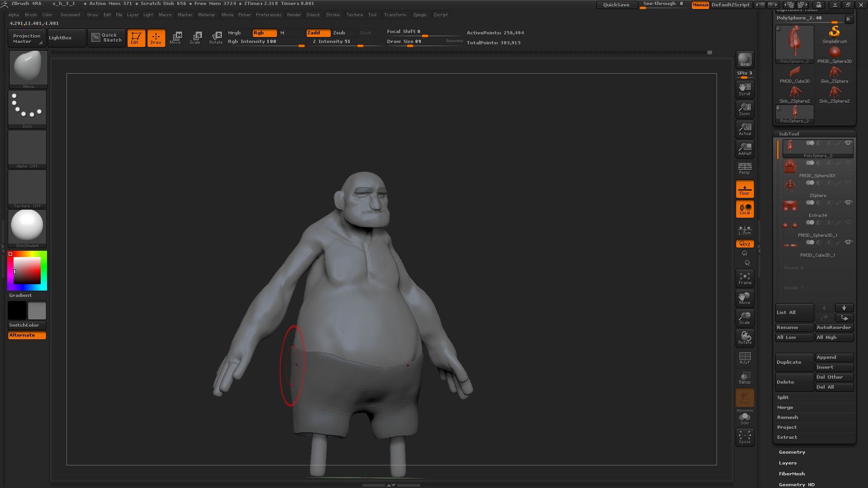Click the Frame mesh icon

tap(745, 278)
